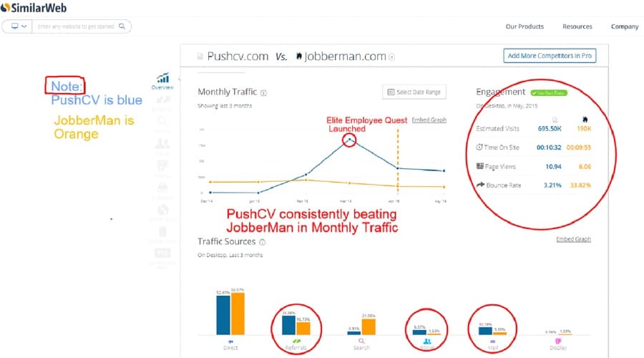This screenshot has width=644, height=358.
Task: Click Embed Graph link above traffic chart
Action: click(429, 120)
